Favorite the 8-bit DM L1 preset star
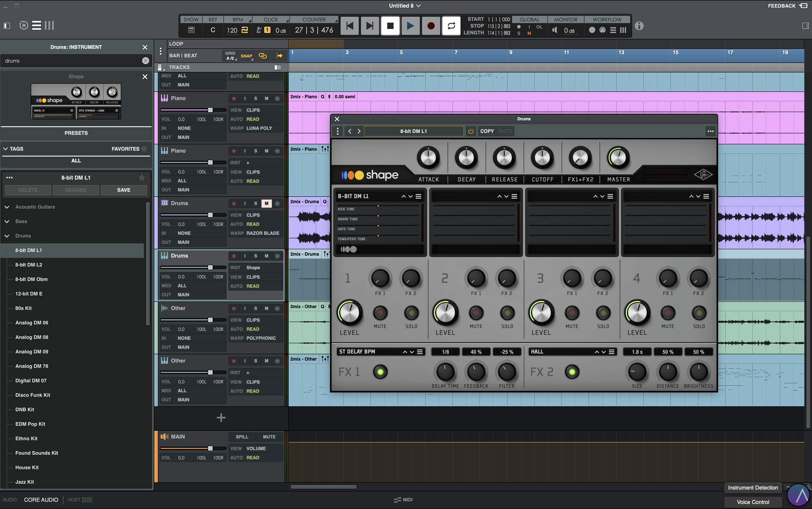The image size is (812, 509). click(142, 178)
